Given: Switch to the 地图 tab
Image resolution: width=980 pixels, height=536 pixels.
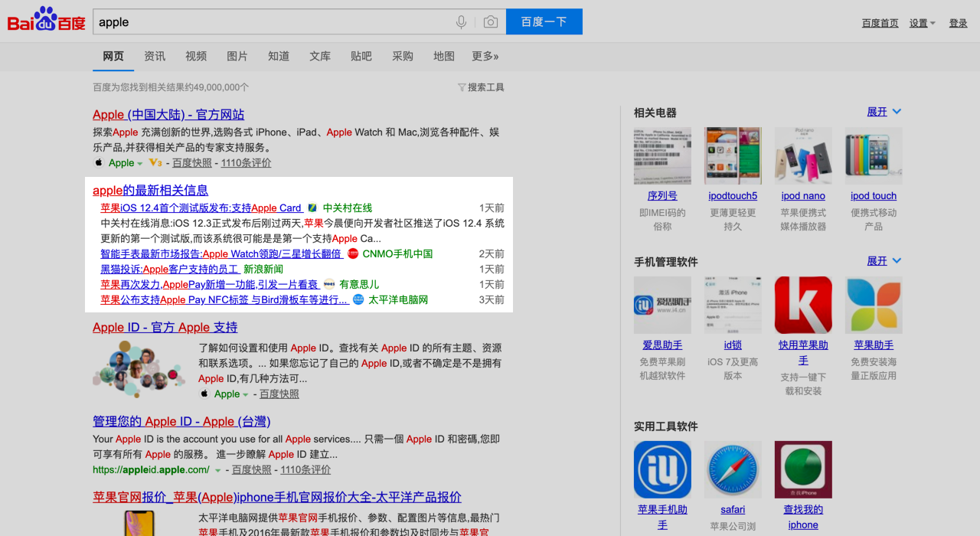Looking at the screenshot, I should [x=444, y=56].
